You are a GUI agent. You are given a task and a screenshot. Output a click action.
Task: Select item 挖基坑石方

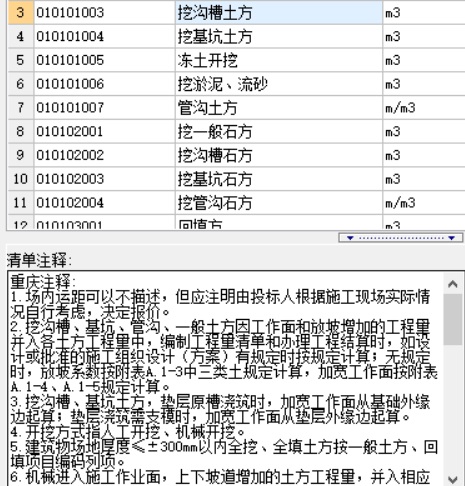(279, 179)
